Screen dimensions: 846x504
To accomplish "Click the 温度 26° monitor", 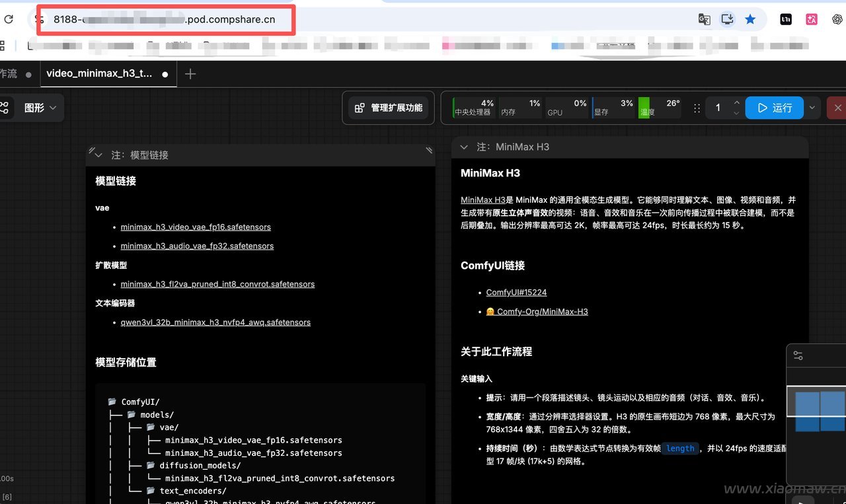I will pos(660,108).
